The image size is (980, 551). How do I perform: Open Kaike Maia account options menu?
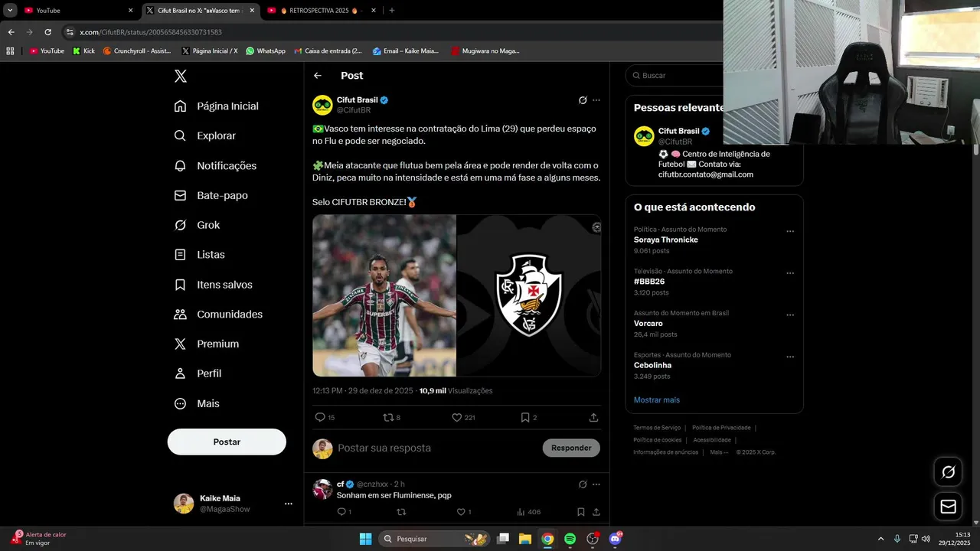[289, 504]
